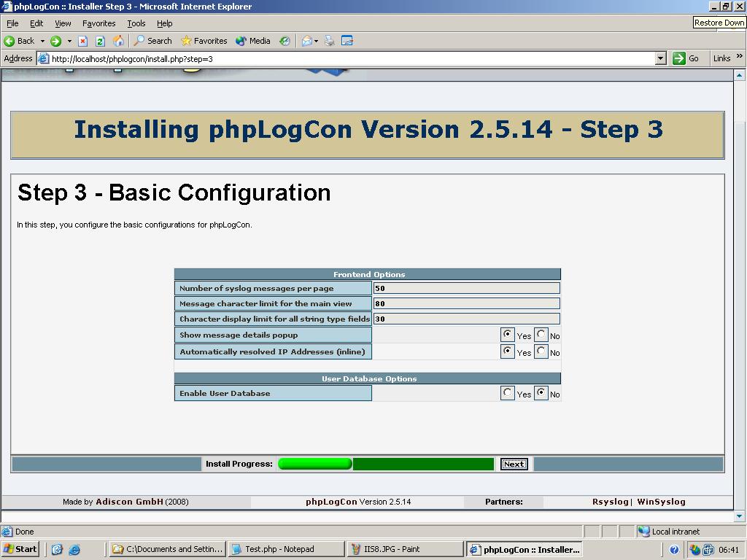Viewport: 747px width, 560px height.
Task: Select No for Automatically resolved IP Addresses
Action: (x=541, y=351)
